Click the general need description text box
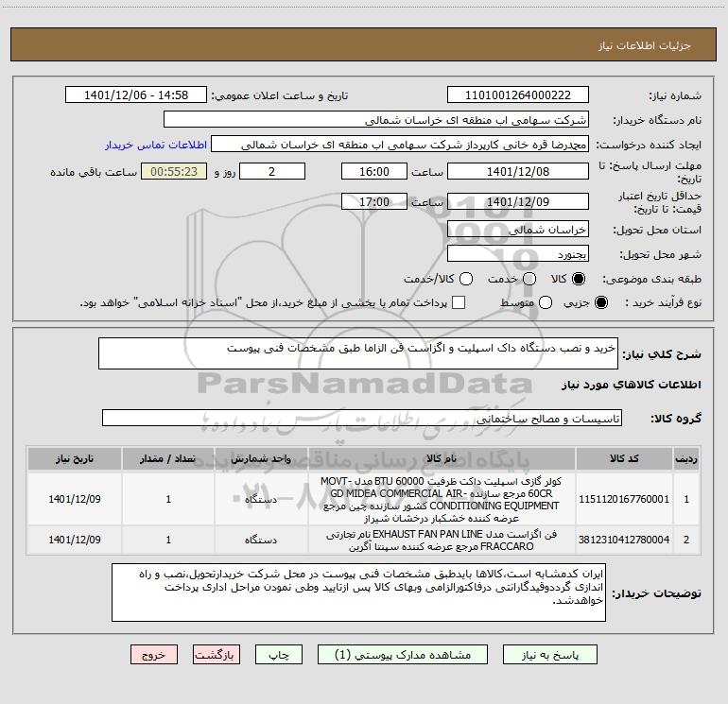 [358, 353]
